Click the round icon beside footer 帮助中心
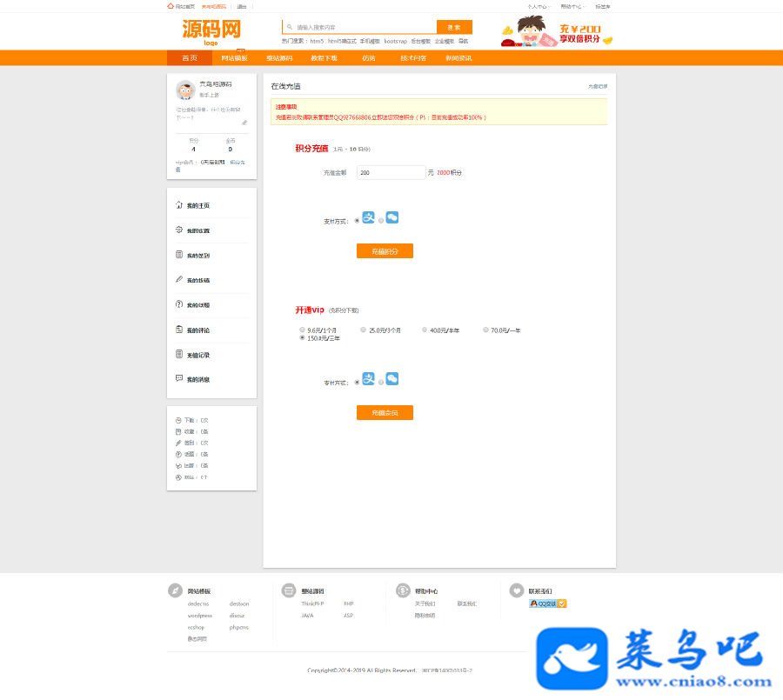 403,590
